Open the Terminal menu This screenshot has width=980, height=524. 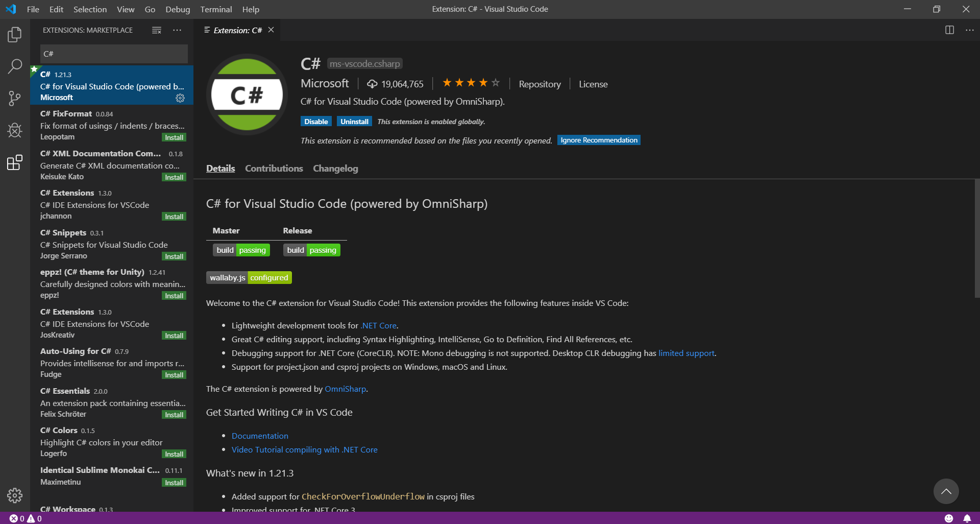[x=216, y=9]
